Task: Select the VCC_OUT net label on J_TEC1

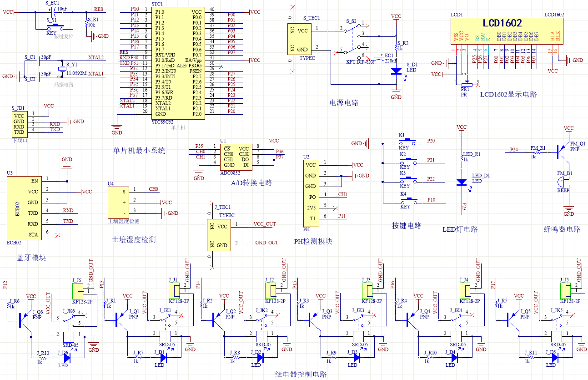Action: coord(265,224)
